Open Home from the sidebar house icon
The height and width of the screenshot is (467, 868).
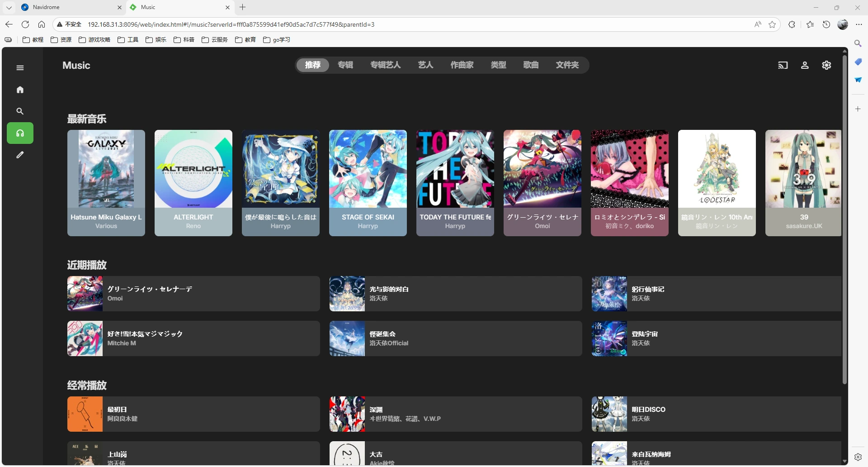click(20, 89)
